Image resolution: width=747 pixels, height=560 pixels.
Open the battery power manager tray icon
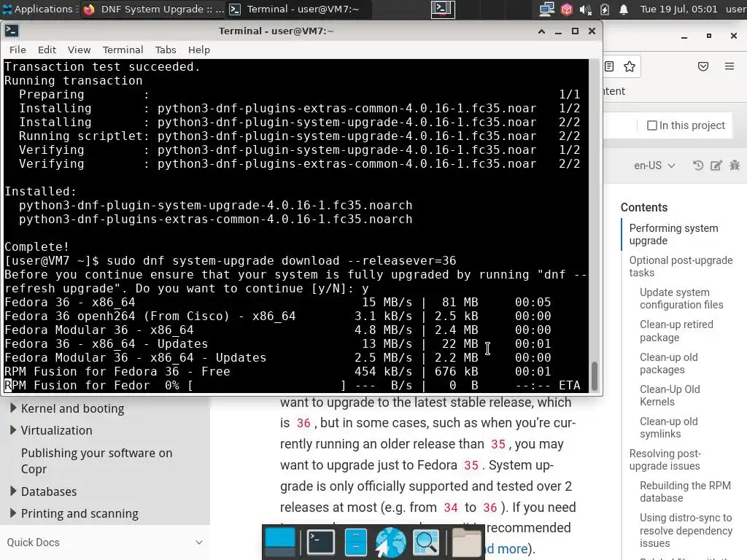coord(605,9)
